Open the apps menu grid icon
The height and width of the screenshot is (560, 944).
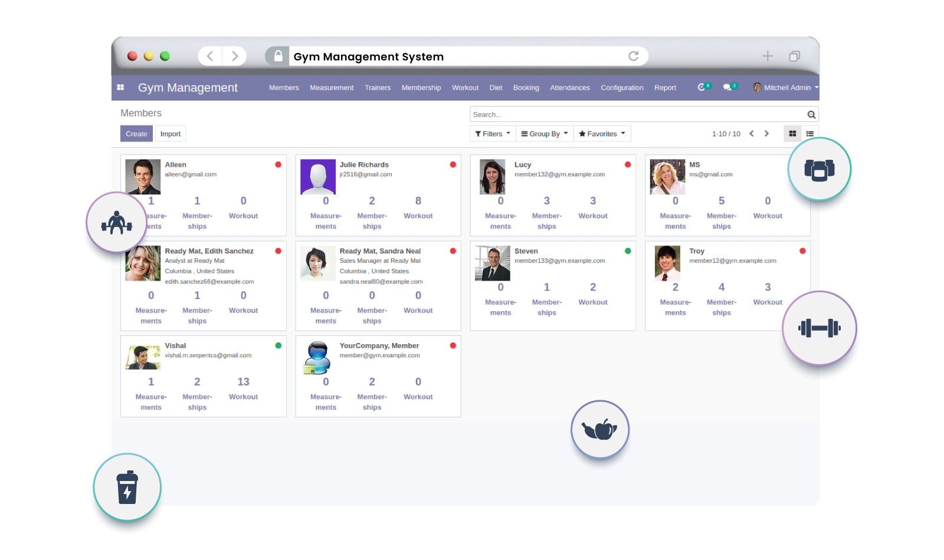click(120, 87)
